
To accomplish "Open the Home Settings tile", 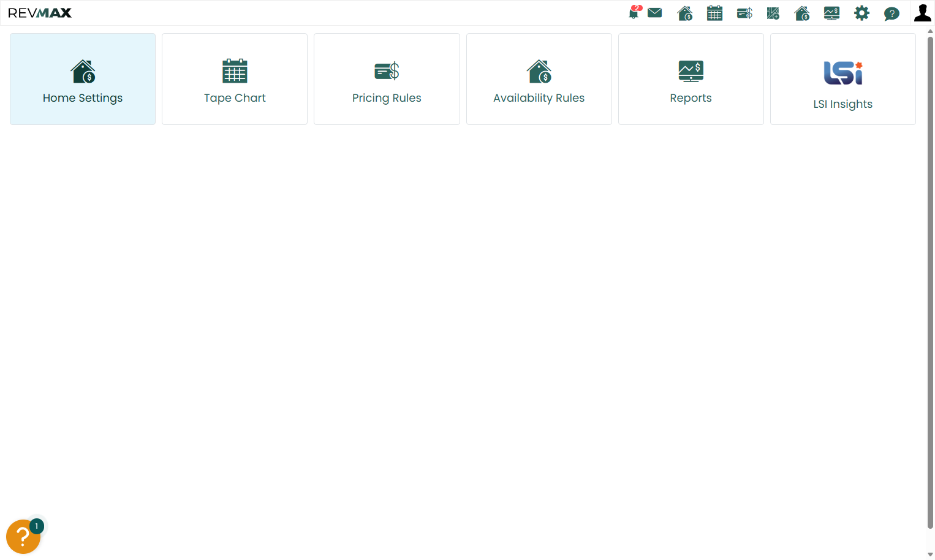I will coord(83,79).
